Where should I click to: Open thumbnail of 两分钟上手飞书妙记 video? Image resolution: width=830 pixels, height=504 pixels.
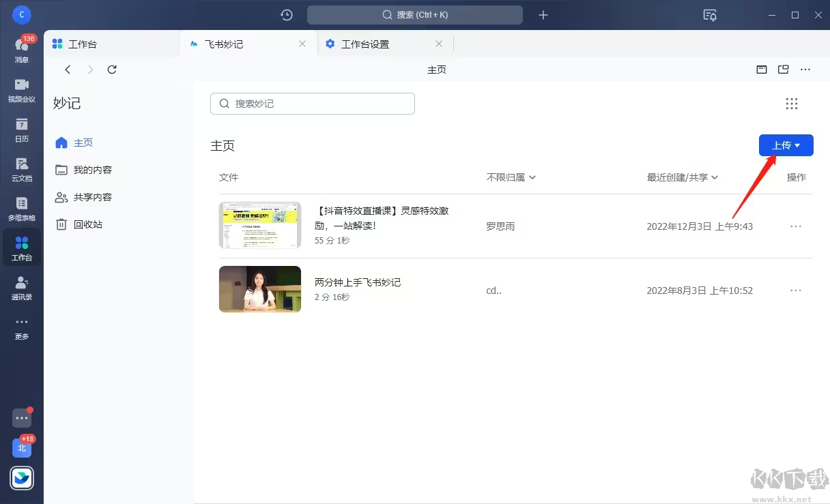(x=260, y=289)
